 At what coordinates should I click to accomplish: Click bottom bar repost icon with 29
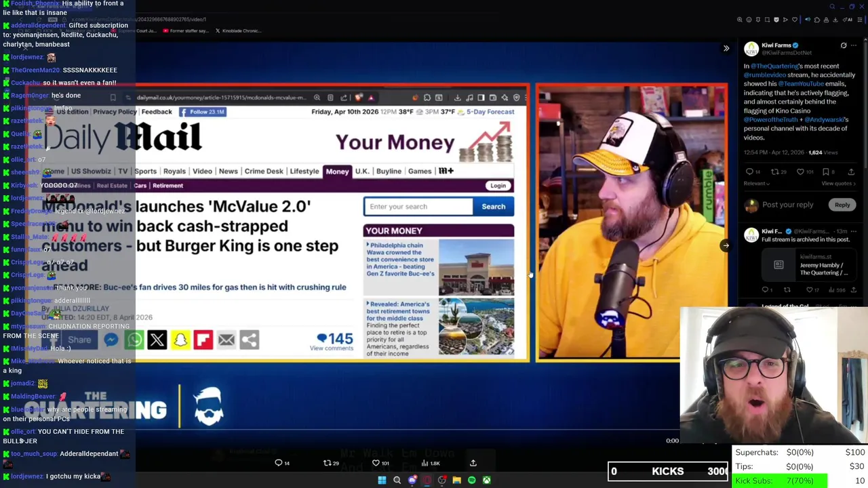pos(327,463)
